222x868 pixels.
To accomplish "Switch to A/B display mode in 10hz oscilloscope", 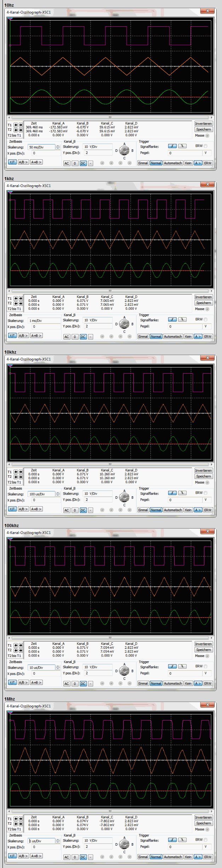I will click(23, 162).
